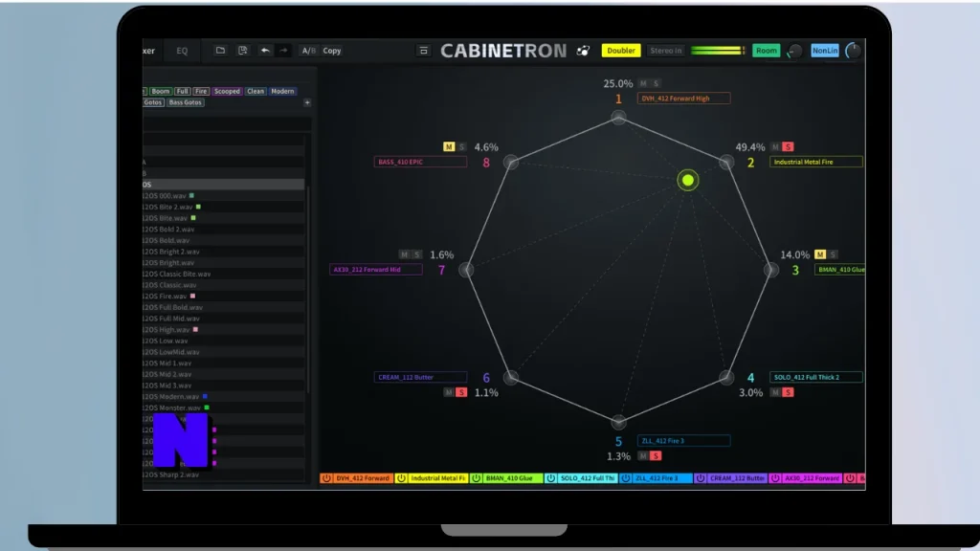The width and height of the screenshot is (980, 551).
Task: Open the DVH_412 Forward High selector for slot 1
Action: pyautogui.click(x=683, y=99)
